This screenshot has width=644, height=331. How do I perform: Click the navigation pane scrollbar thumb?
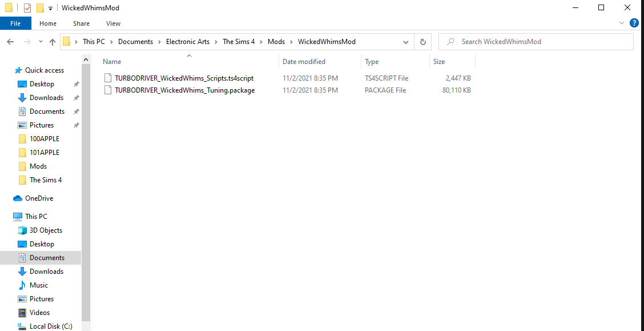(86, 192)
